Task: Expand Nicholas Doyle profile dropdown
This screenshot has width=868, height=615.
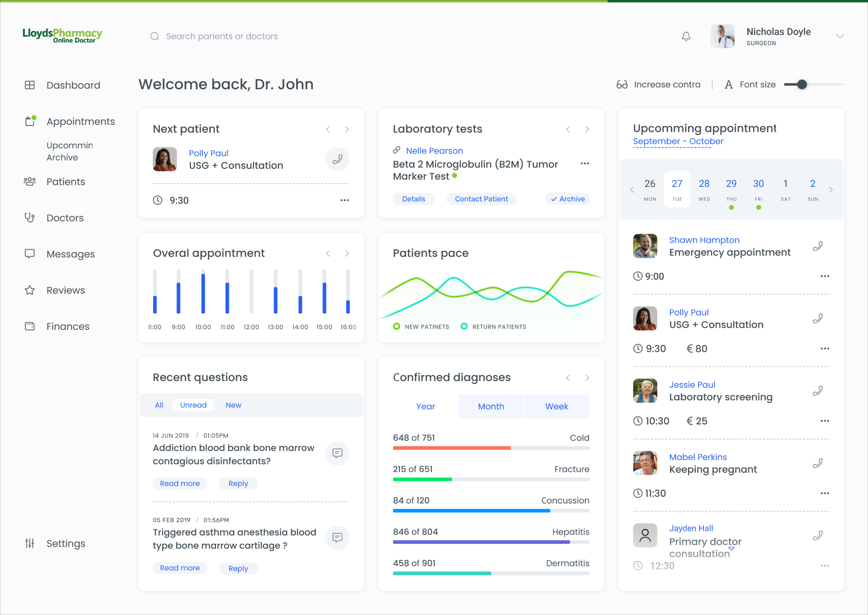Action: [840, 37]
